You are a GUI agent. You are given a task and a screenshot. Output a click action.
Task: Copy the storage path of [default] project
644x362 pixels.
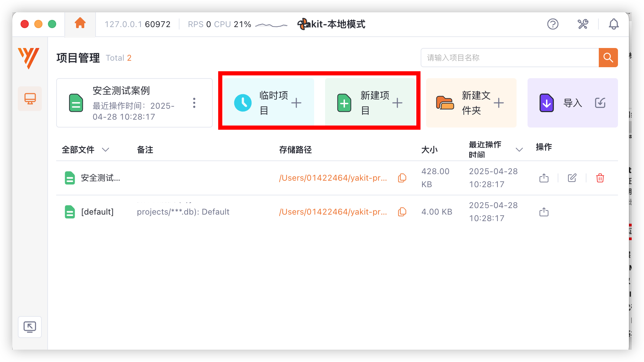pos(402,212)
